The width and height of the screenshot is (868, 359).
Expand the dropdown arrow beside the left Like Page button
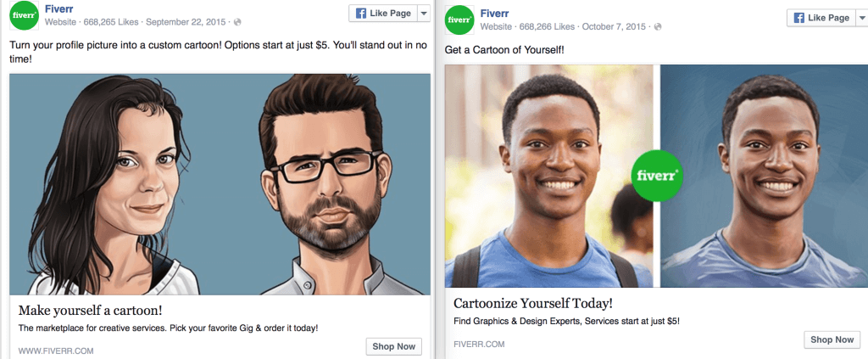point(423,14)
